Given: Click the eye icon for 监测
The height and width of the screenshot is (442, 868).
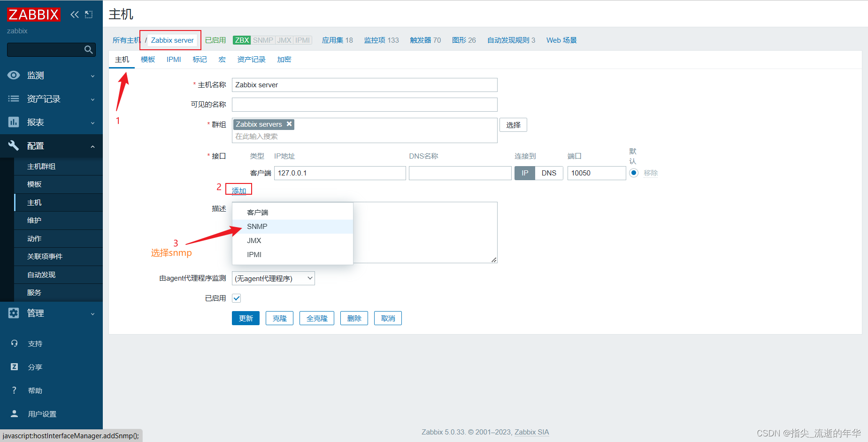Looking at the screenshot, I should click(14, 75).
